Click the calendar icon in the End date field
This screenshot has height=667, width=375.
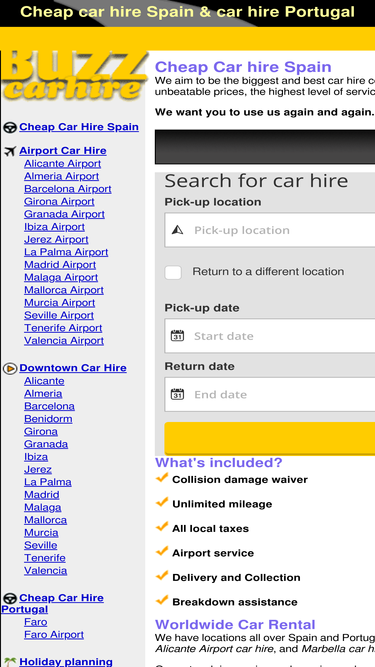[177, 394]
